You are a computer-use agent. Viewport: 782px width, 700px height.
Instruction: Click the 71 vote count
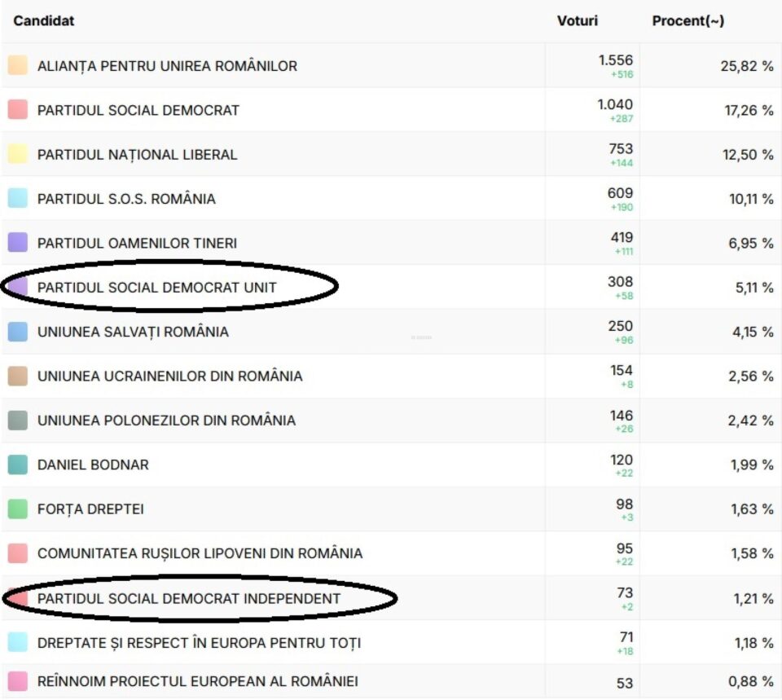(x=626, y=638)
